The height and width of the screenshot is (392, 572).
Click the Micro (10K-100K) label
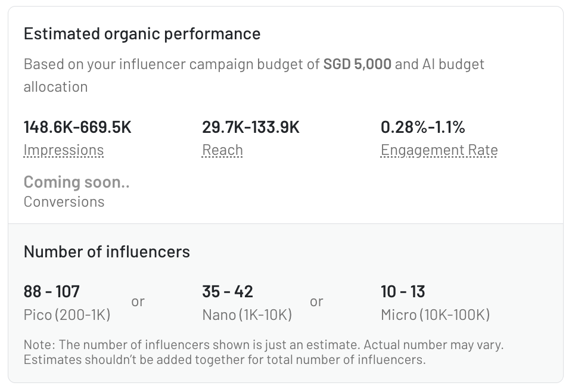click(x=436, y=315)
